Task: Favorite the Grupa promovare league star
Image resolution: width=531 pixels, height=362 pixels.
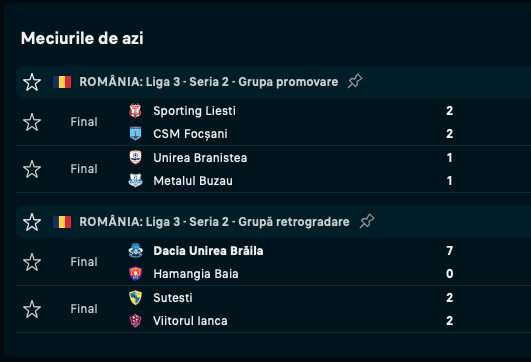Action: coord(32,82)
